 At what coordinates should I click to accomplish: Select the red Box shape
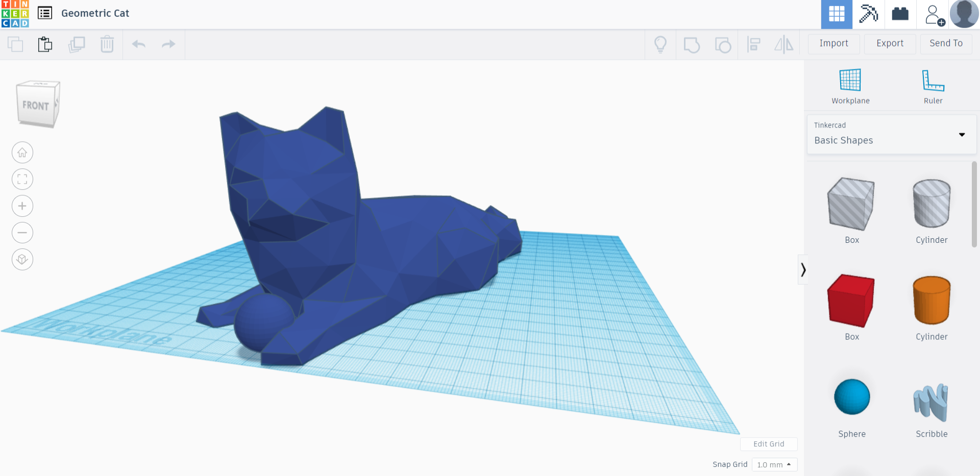tap(851, 301)
